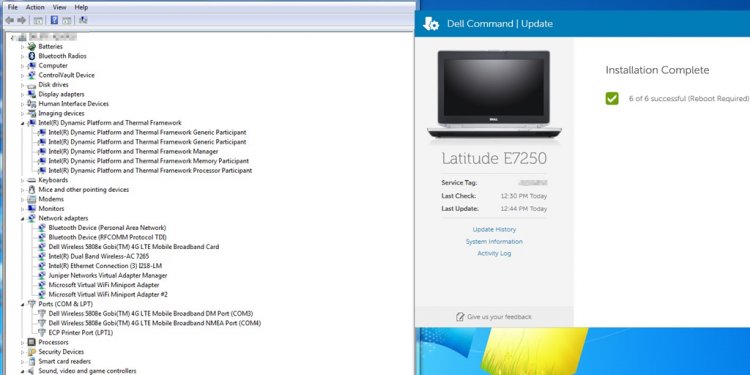Viewport: 750px width, 375px height.
Task: Click the Security Devices category icon
Action: 32,352
